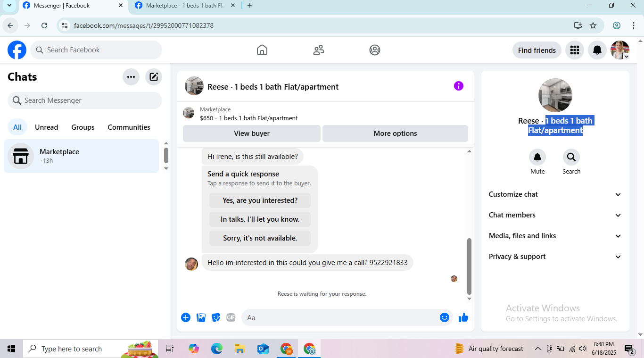Send 'Sorry, it's not available.' response
This screenshot has width=644, height=358.
click(260, 238)
